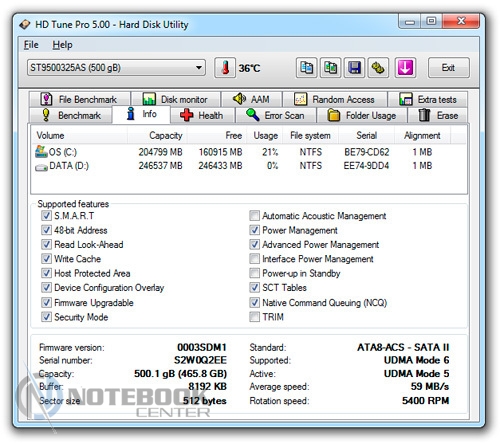This screenshot has width=500, height=444.
Task: Open the options gears icon
Action: click(x=378, y=68)
